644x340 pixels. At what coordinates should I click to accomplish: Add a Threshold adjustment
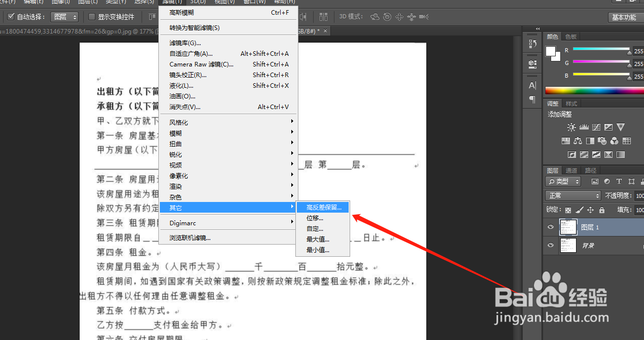(596, 155)
